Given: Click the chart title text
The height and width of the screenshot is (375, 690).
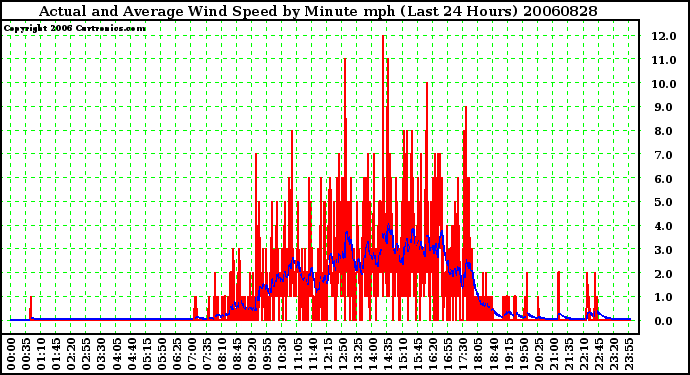Looking at the screenshot, I should 318,11.
